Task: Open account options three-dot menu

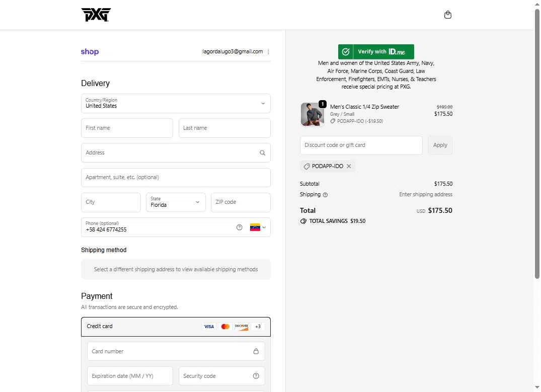Action: click(268, 52)
